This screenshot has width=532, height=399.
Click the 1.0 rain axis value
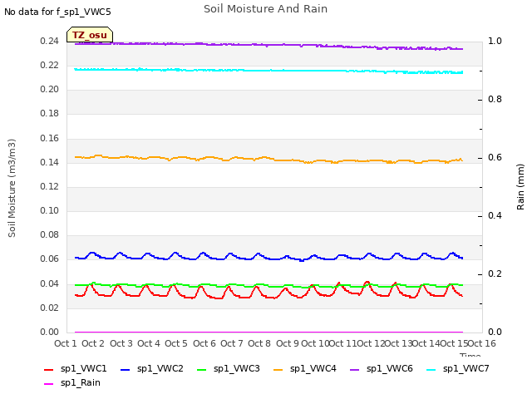pyautogui.click(x=495, y=41)
